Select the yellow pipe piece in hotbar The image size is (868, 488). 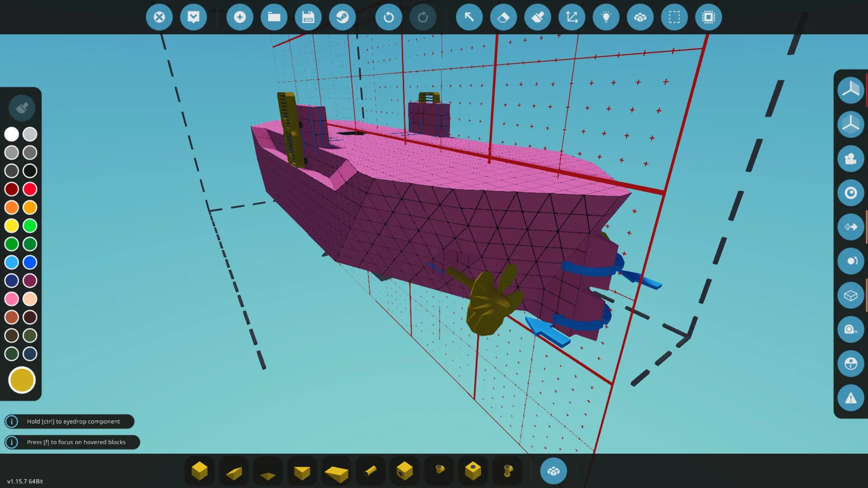coord(371,471)
